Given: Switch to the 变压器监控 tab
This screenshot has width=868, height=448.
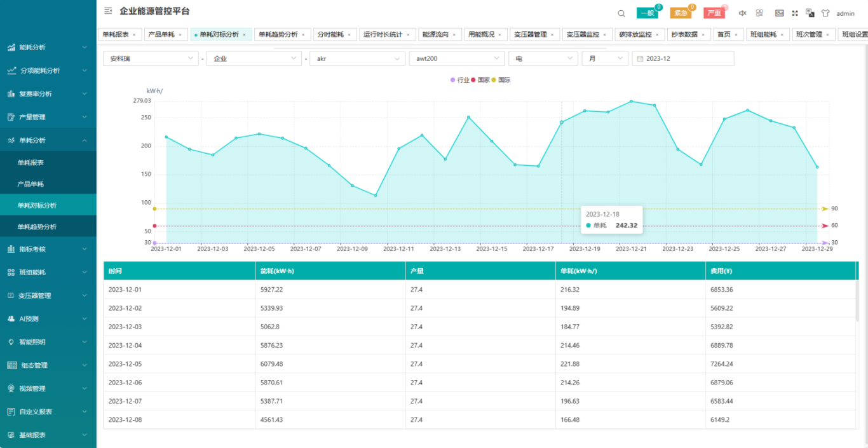Looking at the screenshot, I should click(587, 35).
